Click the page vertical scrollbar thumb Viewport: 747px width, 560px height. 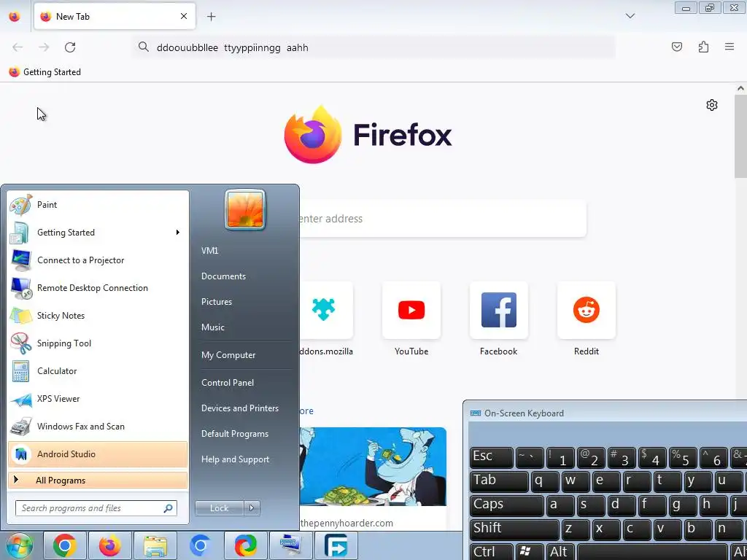(741, 136)
